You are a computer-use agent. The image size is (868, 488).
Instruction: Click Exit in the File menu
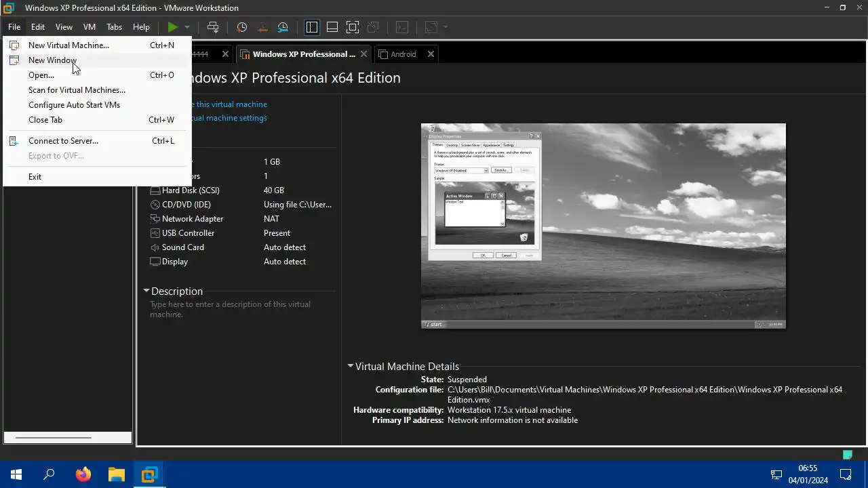[x=98, y=177]
